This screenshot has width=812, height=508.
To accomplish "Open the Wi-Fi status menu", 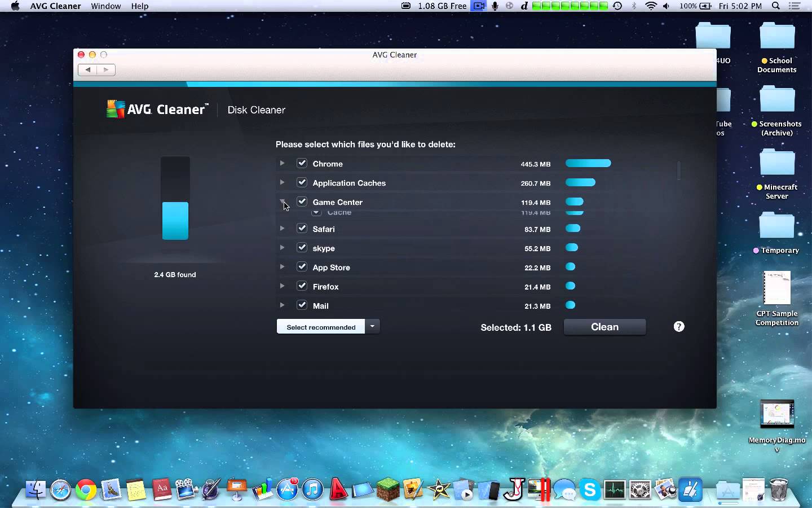I will point(651,6).
